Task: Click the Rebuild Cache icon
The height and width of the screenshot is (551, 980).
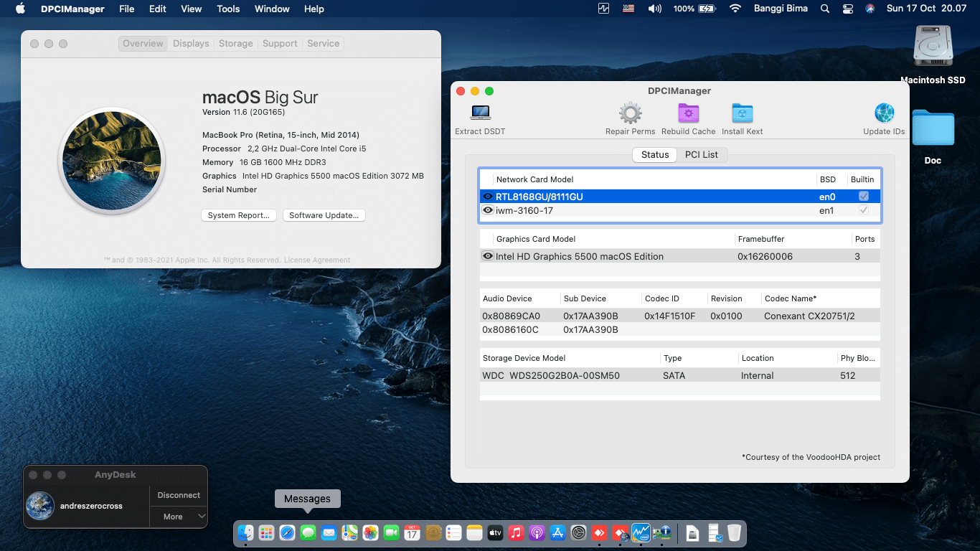Action: [688, 113]
